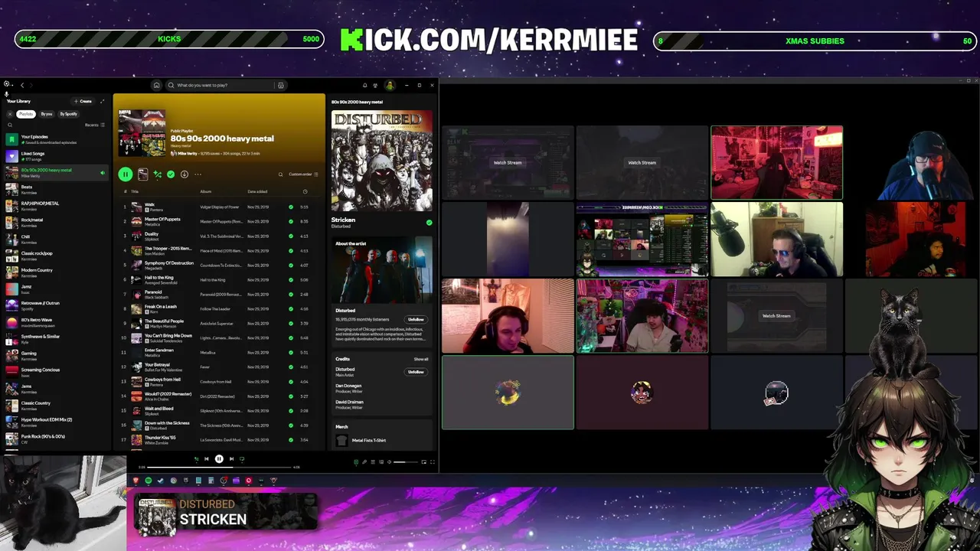This screenshot has width=980, height=551.
Task: Select the Playlists filter chip
Action: (26, 114)
